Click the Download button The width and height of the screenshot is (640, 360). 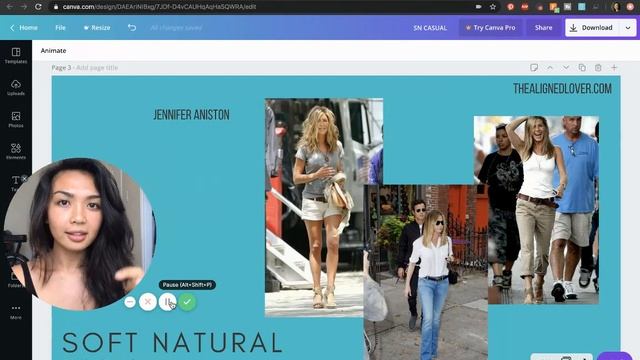[x=593, y=28]
